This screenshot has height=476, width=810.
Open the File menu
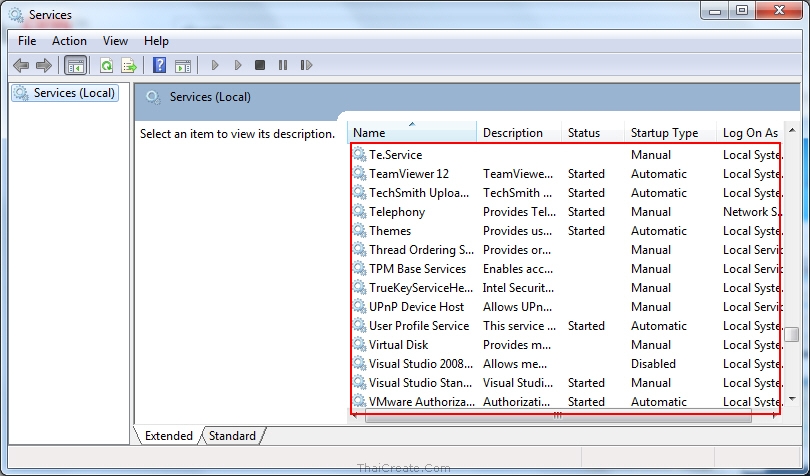pyautogui.click(x=27, y=41)
